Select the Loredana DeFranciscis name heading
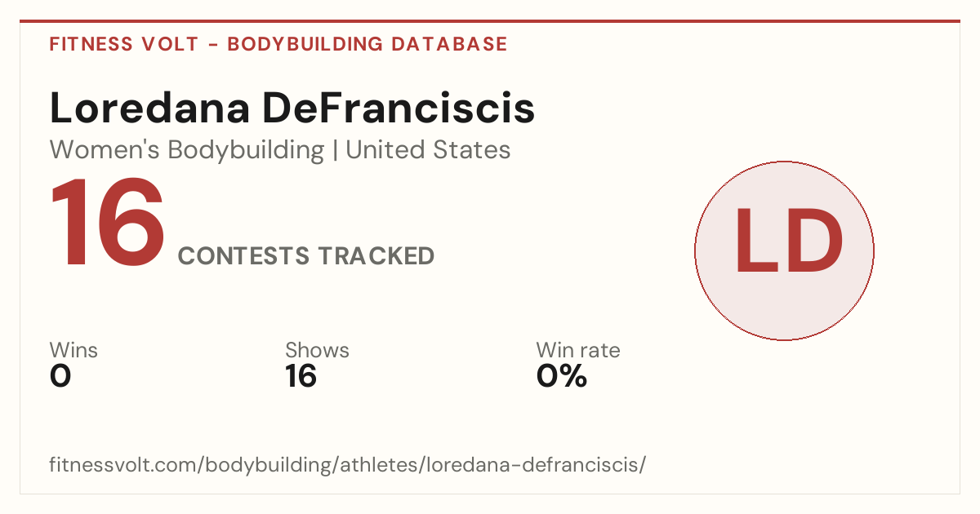 coord(292,108)
